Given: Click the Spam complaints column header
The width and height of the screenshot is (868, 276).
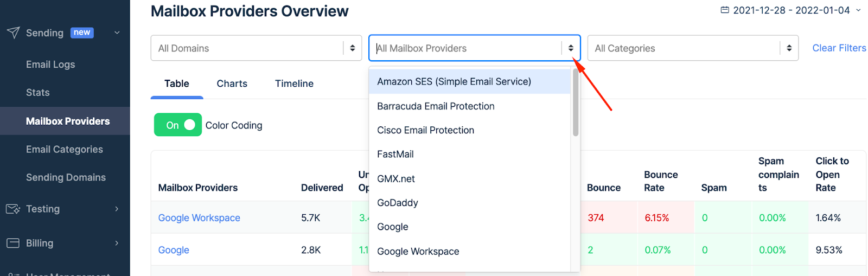Looking at the screenshot, I should (x=778, y=175).
